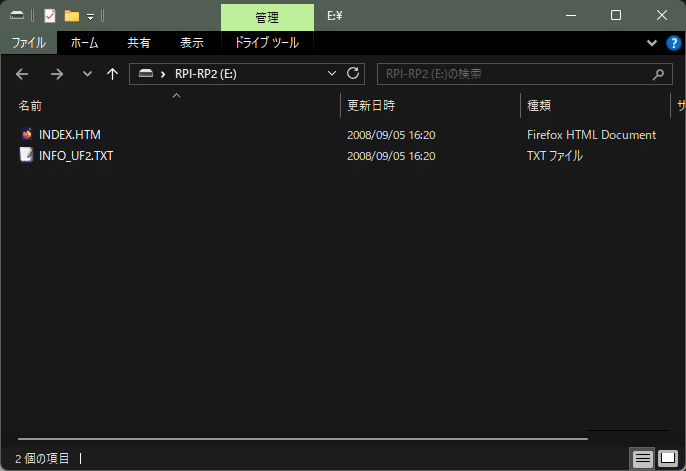Switch to the ホーム ribbon tab
Viewport: 686px width, 471px height.
coord(84,43)
